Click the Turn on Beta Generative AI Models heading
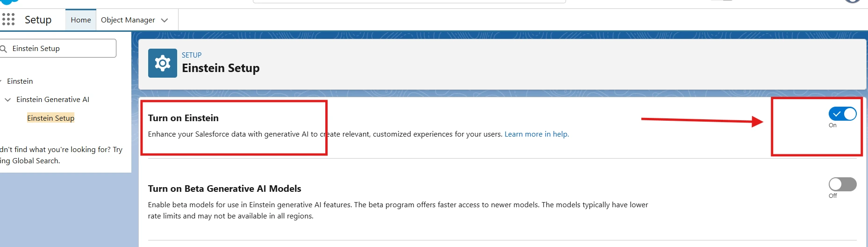 [x=224, y=189]
